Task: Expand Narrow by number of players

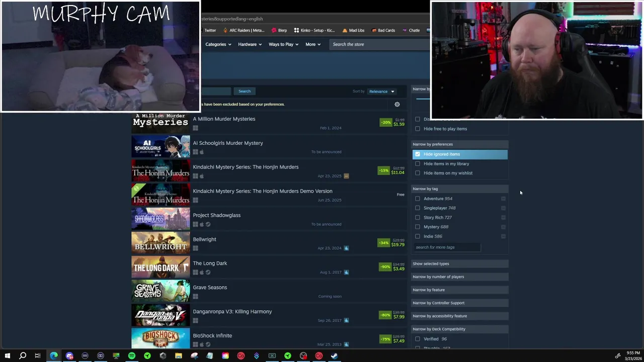Action: 460,277
